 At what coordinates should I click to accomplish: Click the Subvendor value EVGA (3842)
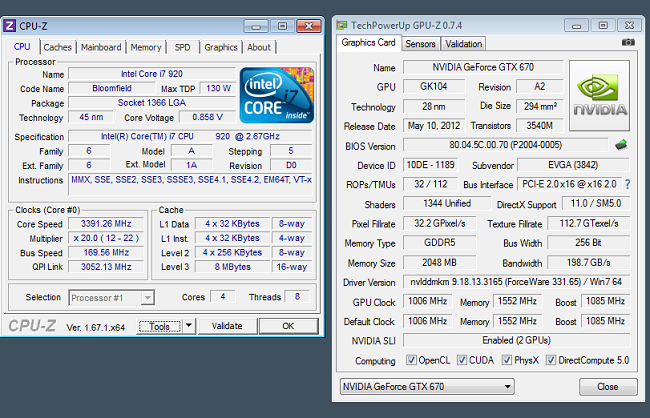click(573, 165)
